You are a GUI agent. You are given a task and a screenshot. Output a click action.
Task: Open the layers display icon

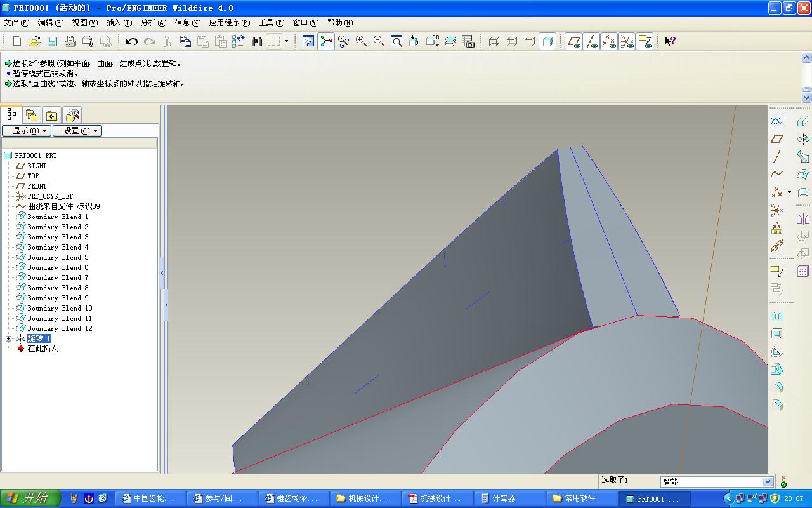[x=450, y=41]
